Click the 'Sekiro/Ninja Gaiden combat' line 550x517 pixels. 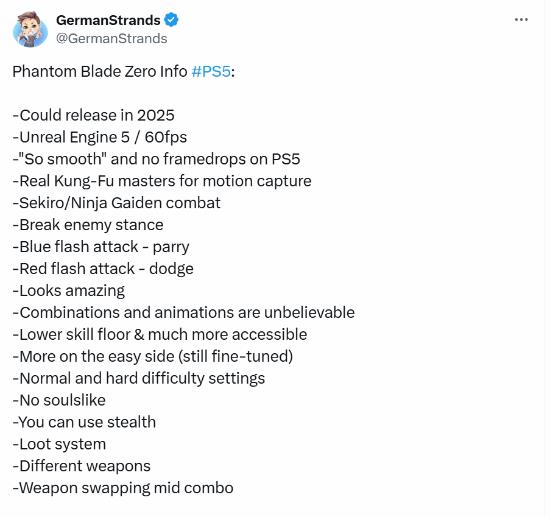[116, 203]
